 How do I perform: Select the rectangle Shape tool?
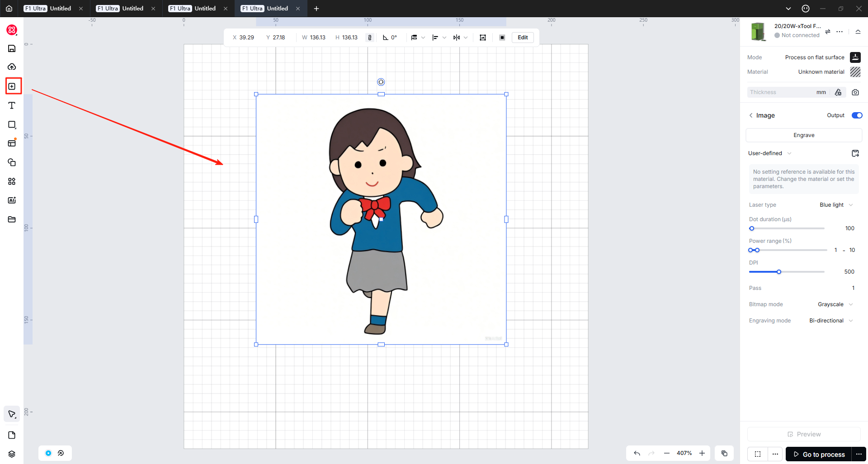pos(12,125)
